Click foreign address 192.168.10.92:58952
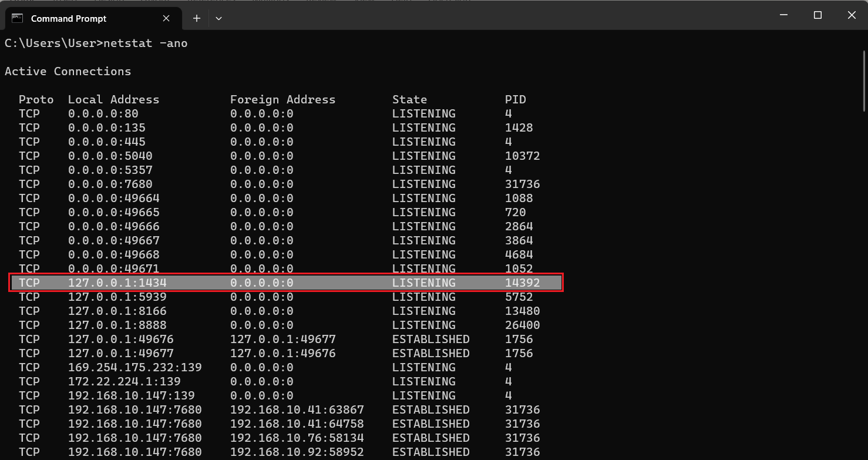 point(297,452)
